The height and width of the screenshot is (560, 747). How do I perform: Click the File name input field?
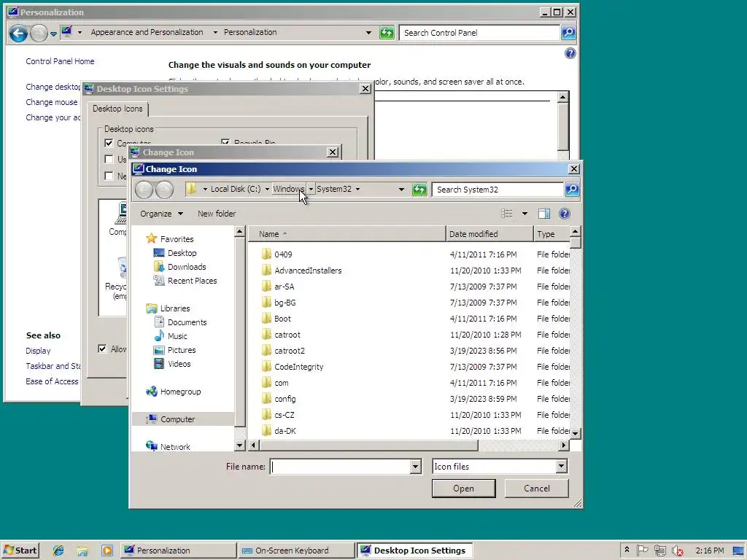pos(340,467)
